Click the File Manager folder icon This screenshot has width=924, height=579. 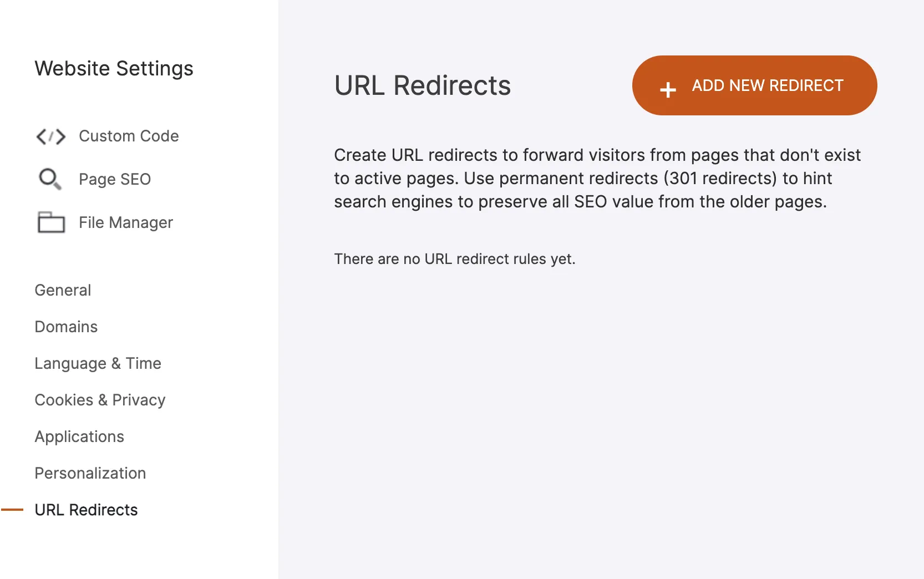pyautogui.click(x=51, y=222)
